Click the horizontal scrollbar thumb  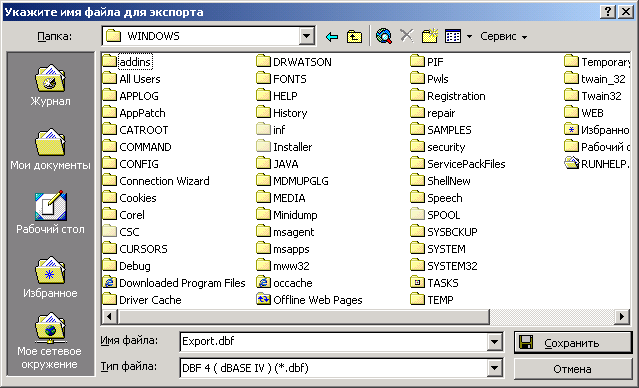coord(303,316)
